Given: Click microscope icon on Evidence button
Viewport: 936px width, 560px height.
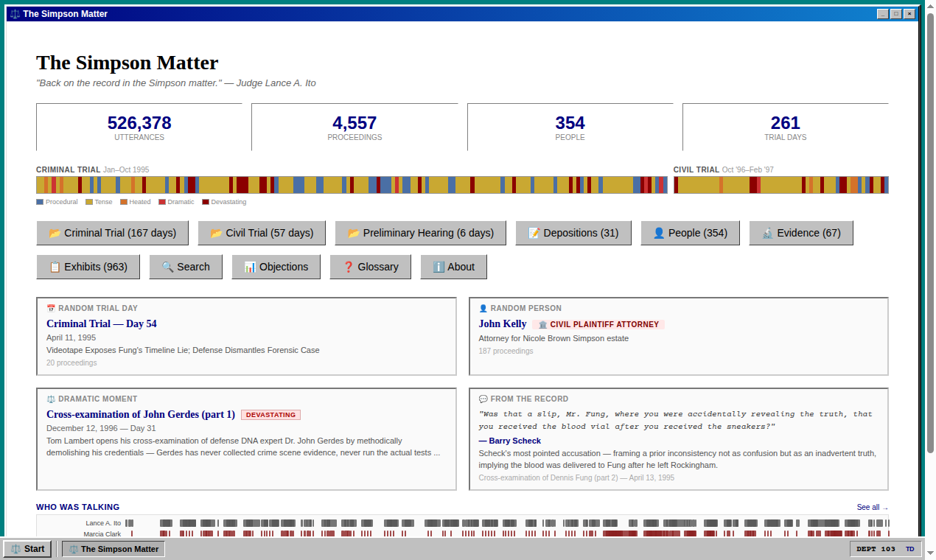Looking at the screenshot, I should (767, 233).
